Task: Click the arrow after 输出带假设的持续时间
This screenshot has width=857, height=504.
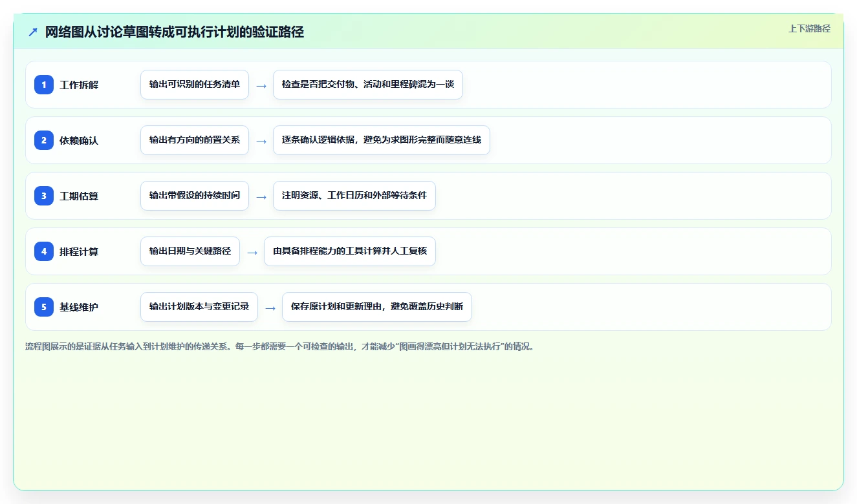Action: point(261,196)
